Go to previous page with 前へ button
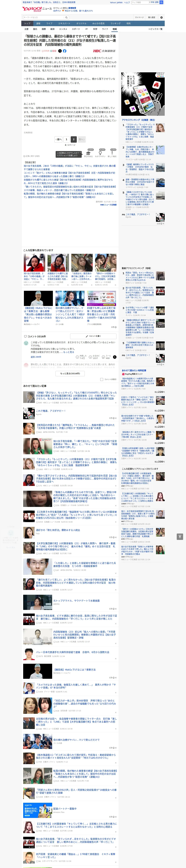The image size is (186, 868). point(58,139)
